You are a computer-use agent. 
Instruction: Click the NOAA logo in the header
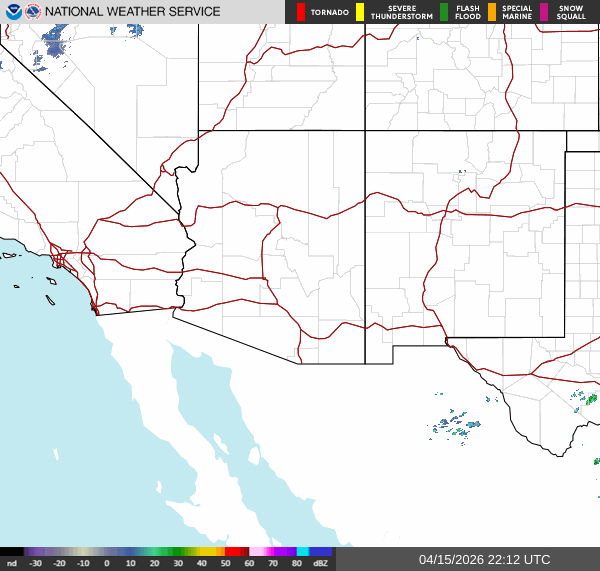coord(12,12)
